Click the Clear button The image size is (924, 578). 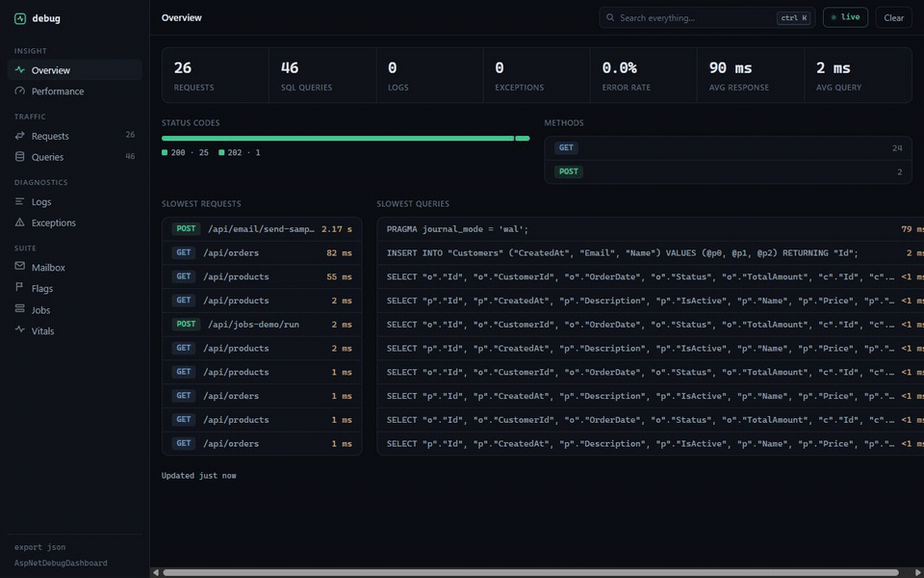(893, 17)
